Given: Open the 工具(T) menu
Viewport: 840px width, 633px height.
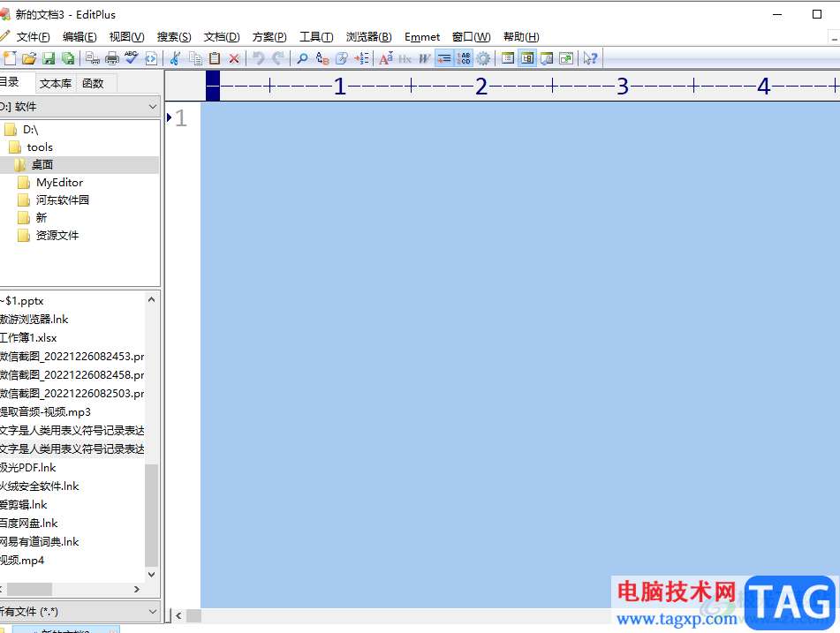Looking at the screenshot, I should point(316,37).
